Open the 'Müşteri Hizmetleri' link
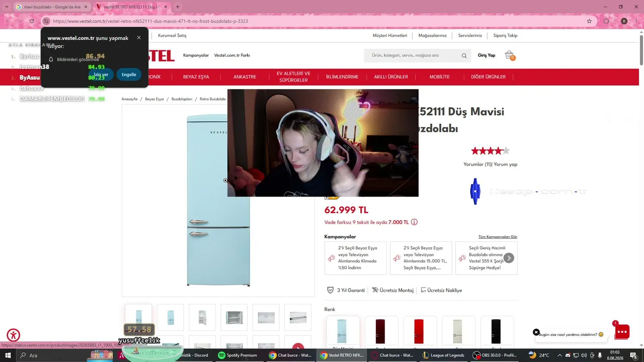This screenshot has width=644, height=362. [390, 36]
